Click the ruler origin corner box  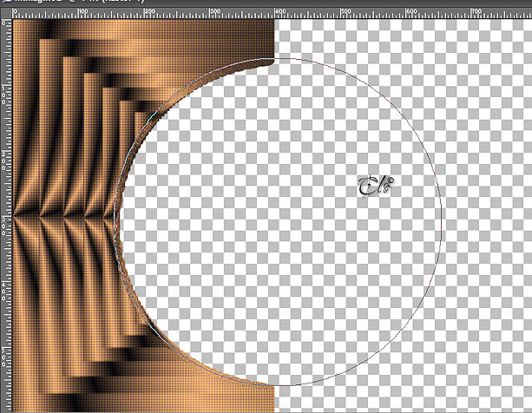click(x=6, y=13)
